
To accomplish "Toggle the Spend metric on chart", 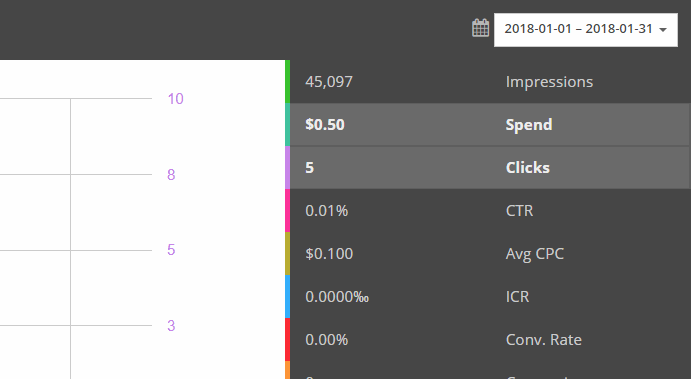I will pyautogui.click(x=490, y=125).
